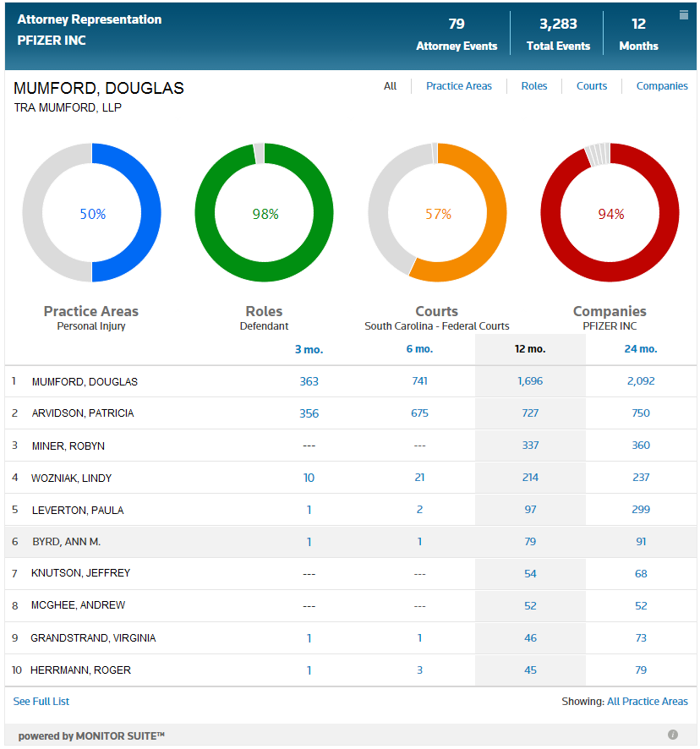Click the Roles chart heading
The width and height of the screenshot is (700, 749).
(x=264, y=311)
